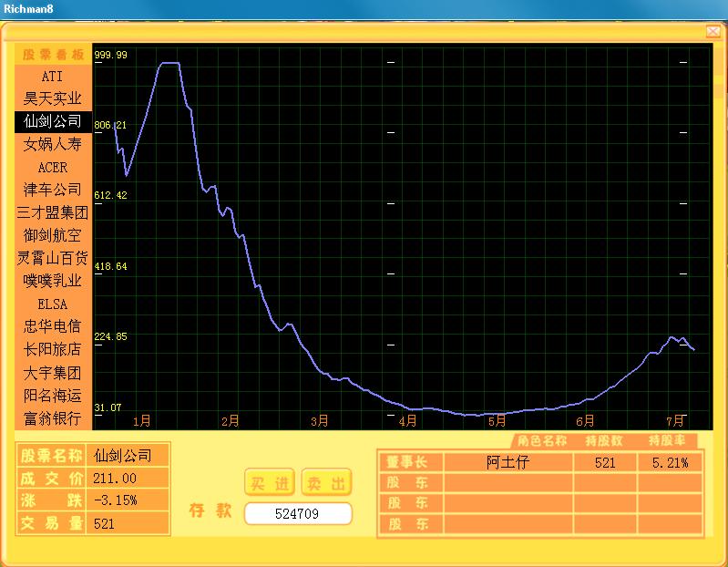This screenshot has height=567, width=728.
Task: Select 灵霄山百货 stock
Action: click(x=53, y=258)
